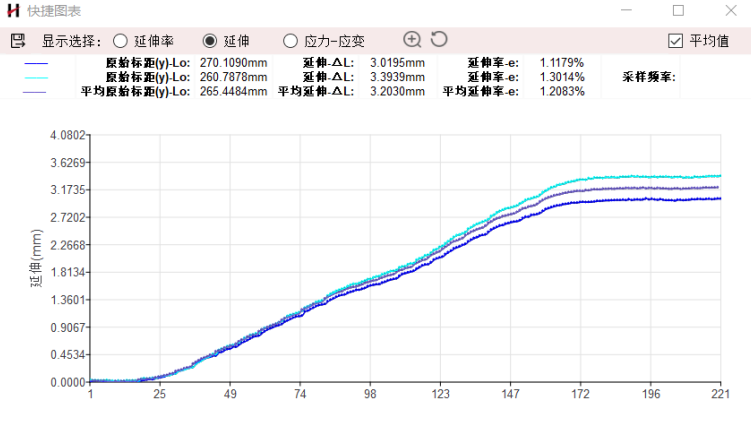Click the 1.3014% elongation rate value
This screenshot has width=751, height=425.
point(562,77)
